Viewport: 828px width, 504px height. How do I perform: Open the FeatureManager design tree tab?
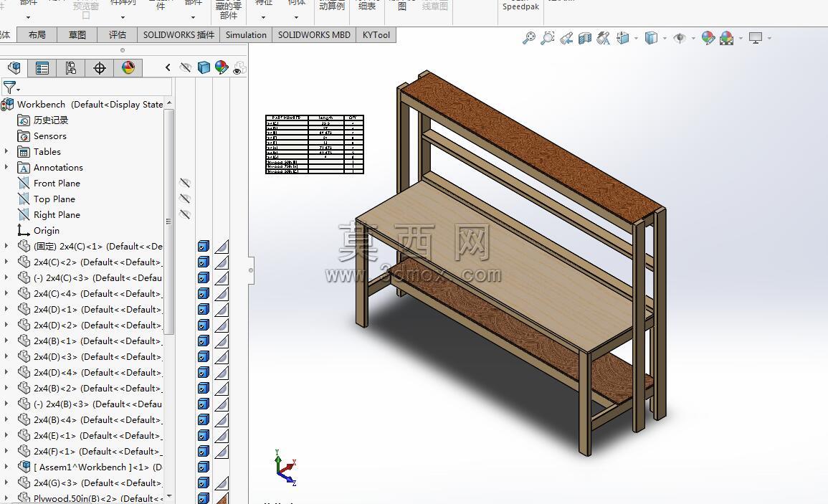coord(14,67)
